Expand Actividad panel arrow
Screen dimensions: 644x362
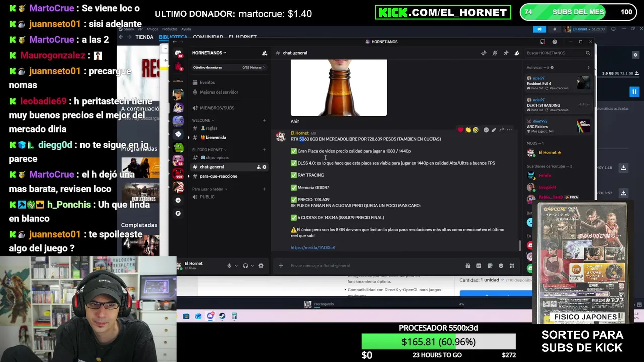pyautogui.click(x=588, y=67)
